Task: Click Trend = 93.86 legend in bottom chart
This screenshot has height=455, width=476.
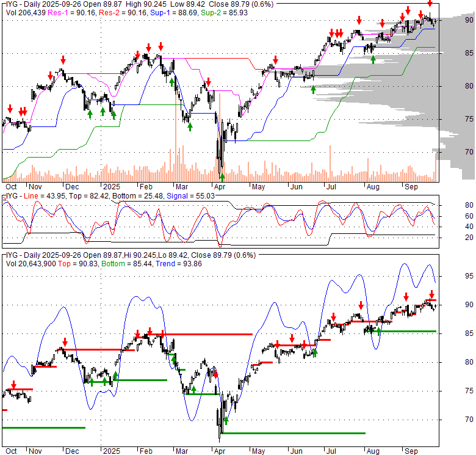Action: (x=178, y=264)
